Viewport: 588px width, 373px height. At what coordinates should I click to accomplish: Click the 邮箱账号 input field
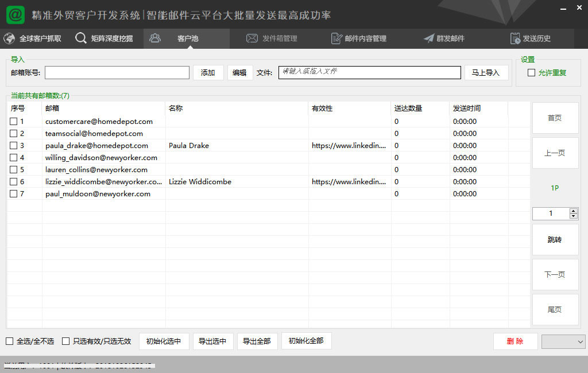pyautogui.click(x=117, y=72)
